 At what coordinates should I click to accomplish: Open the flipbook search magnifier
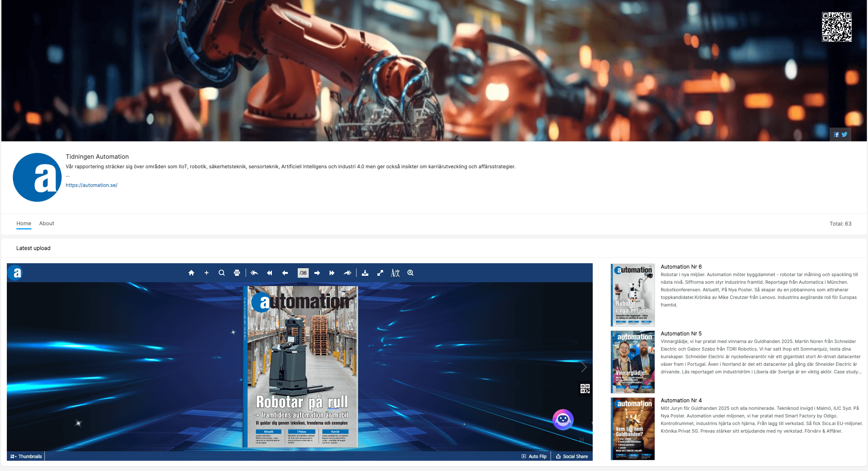[222, 273]
